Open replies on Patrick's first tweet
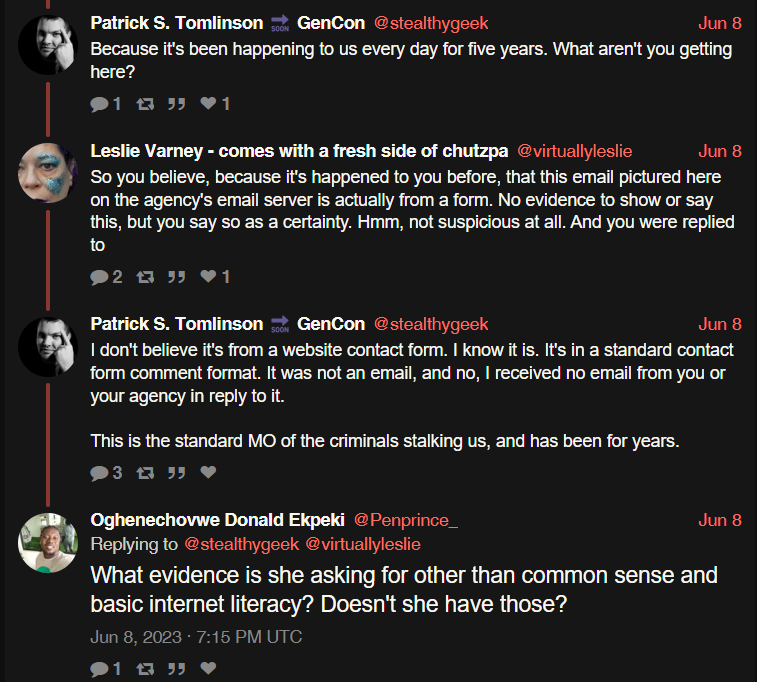Viewport: 757px width, 682px height. [105, 104]
